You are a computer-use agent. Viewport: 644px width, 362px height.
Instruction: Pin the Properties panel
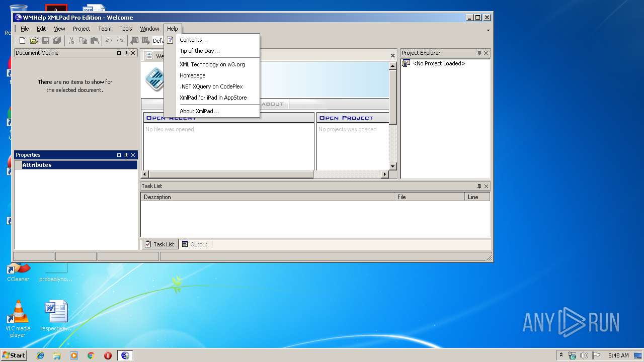coord(126,155)
